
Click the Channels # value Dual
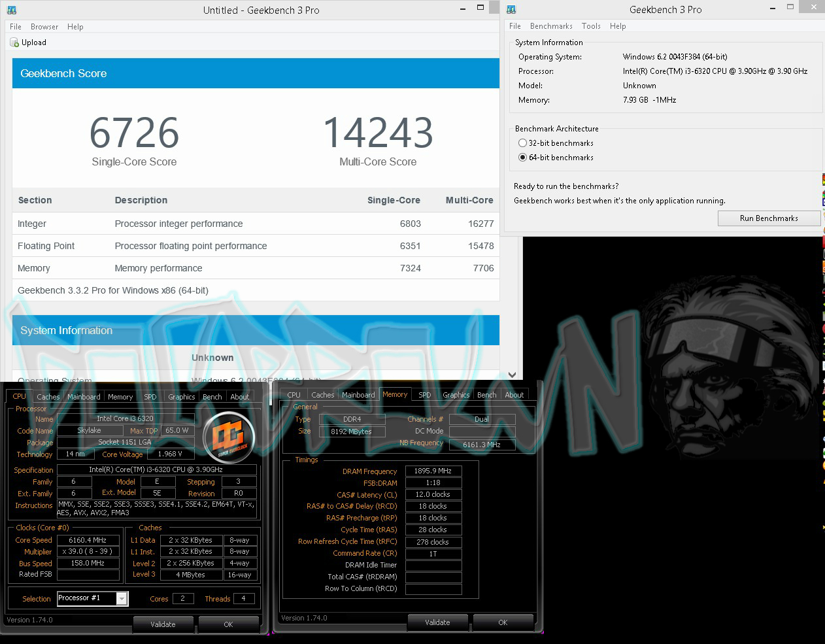click(x=482, y=419)
